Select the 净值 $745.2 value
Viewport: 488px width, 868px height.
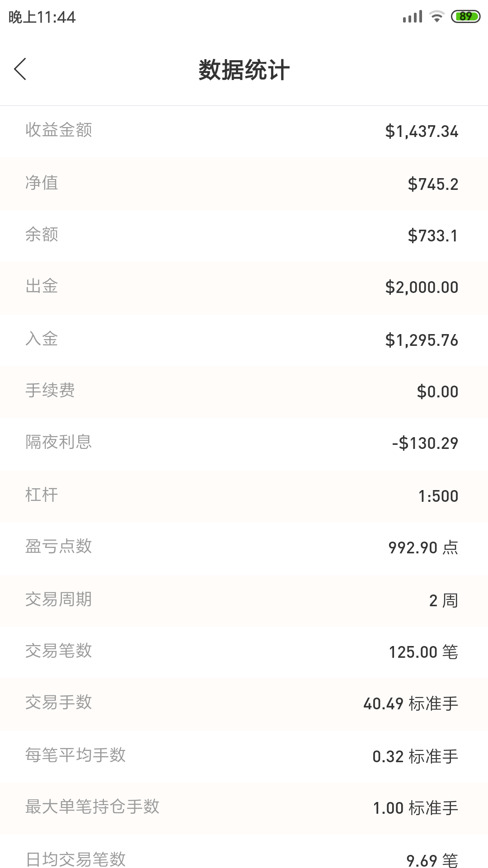coord(433,184)
